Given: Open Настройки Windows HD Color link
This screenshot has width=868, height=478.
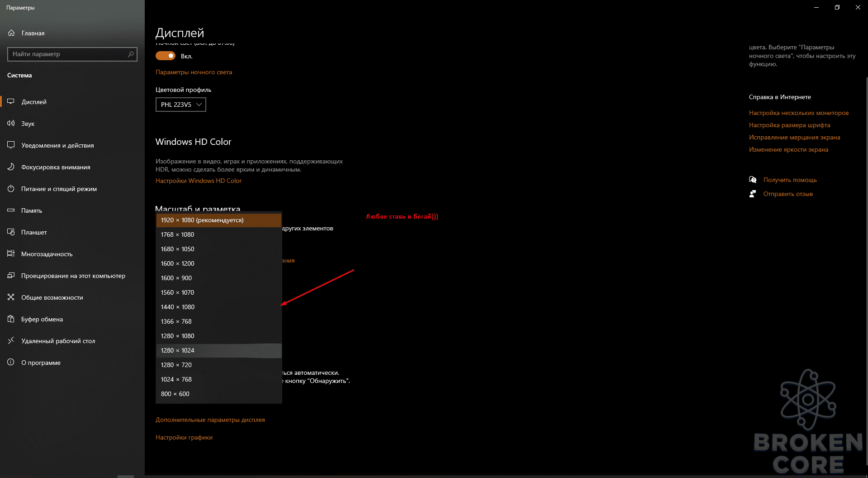Looking at the screenshot, I should [x=199, y=181].
